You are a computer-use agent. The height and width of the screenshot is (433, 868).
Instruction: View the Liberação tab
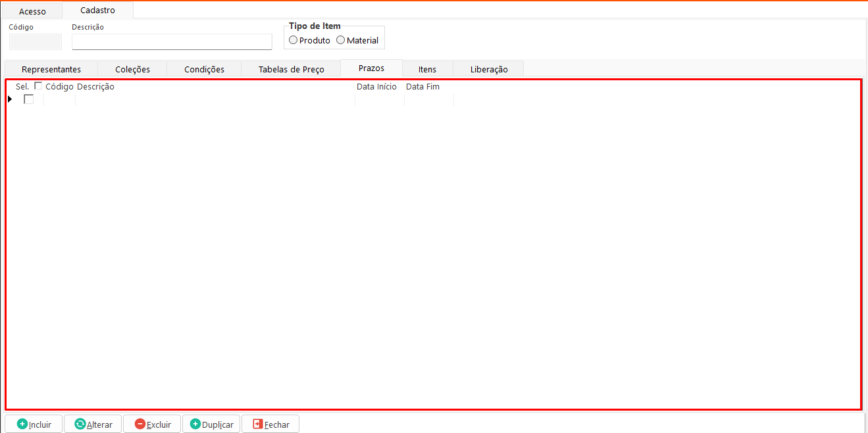coord(489,69)
